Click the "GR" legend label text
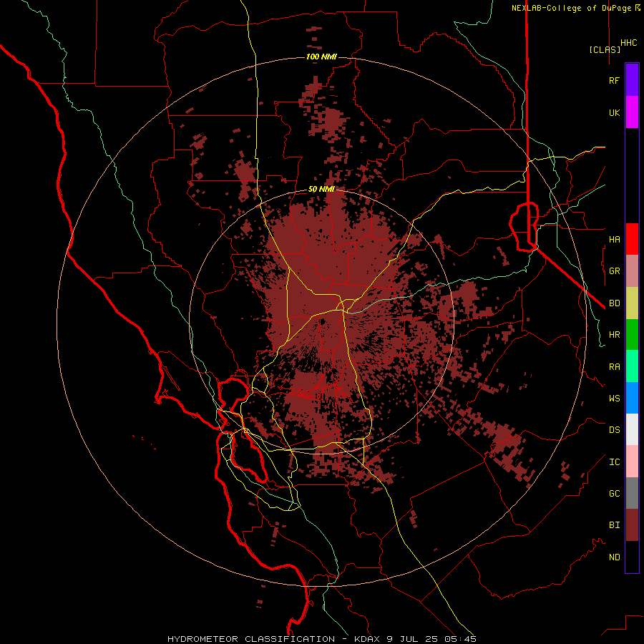644x644 pixels. 614,271
